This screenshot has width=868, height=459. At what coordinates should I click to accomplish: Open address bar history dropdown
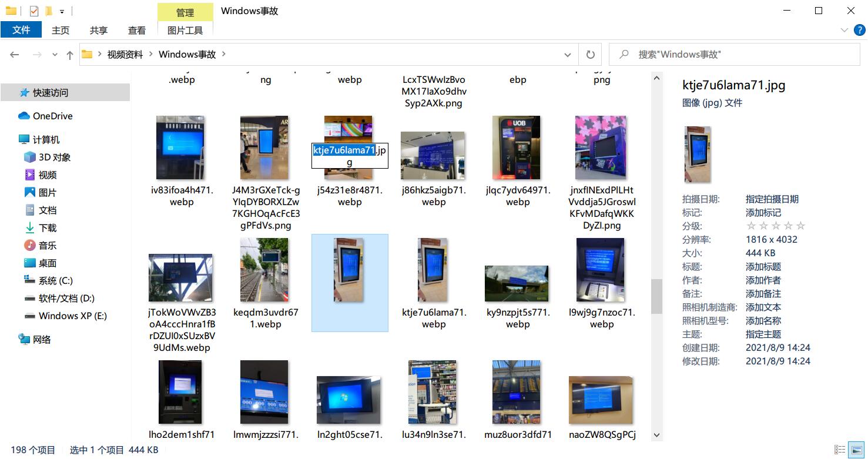click(567, 55)
